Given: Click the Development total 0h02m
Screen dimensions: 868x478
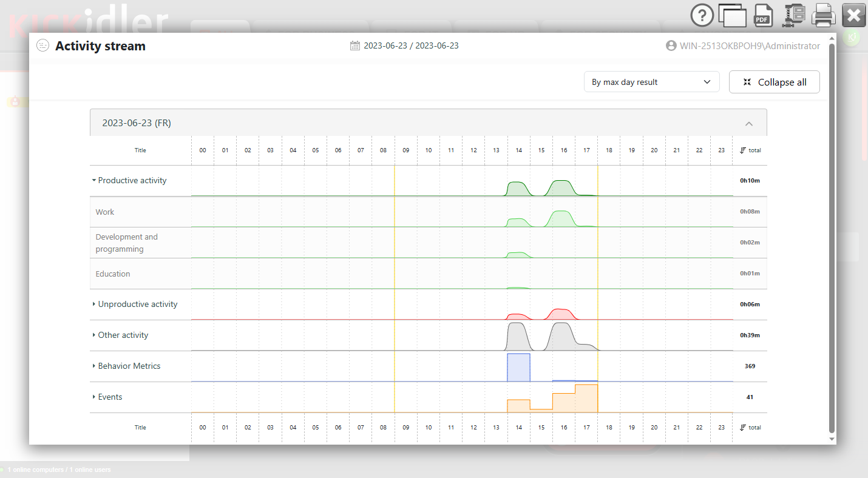Looking at the screenshot, I should pos(750,243).
